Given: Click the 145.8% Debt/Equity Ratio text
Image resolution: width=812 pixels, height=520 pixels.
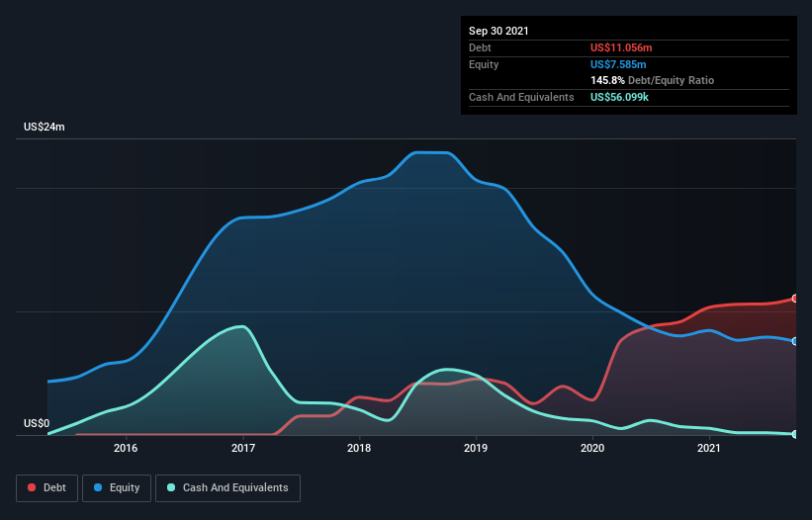Looking at the screenshot, I should pos(652,80).
